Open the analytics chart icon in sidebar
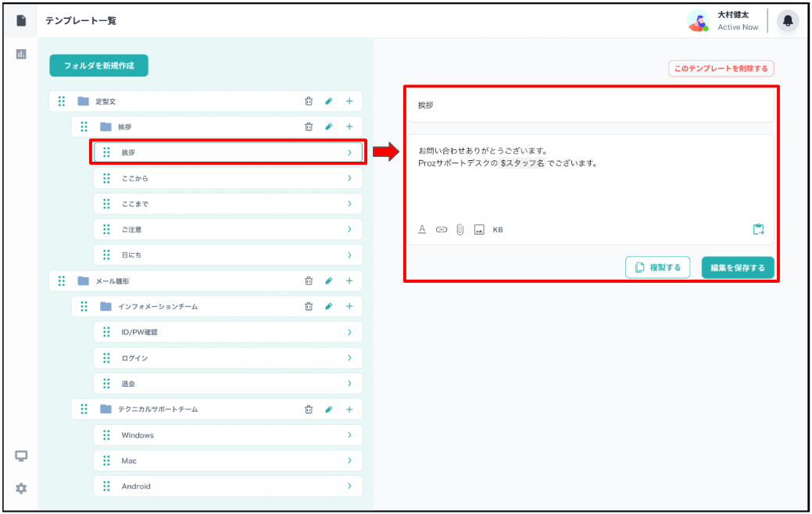Viewport: 812px width, 514px height. coord(21,54)
